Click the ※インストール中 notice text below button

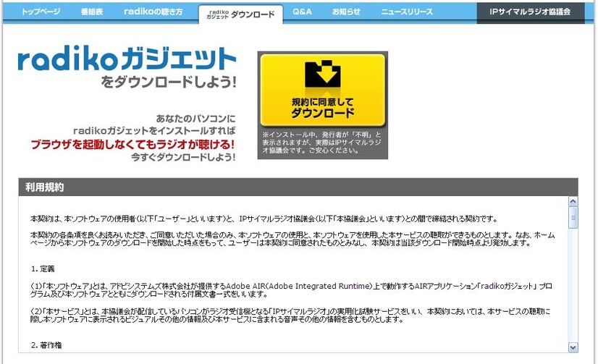coord(321,143)
